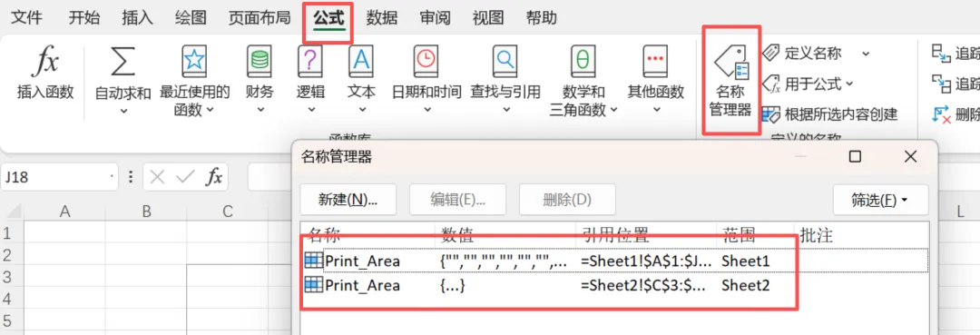Close the Name Manager dialog
Viewport: 980px width, 335px height.
point(910,156)
